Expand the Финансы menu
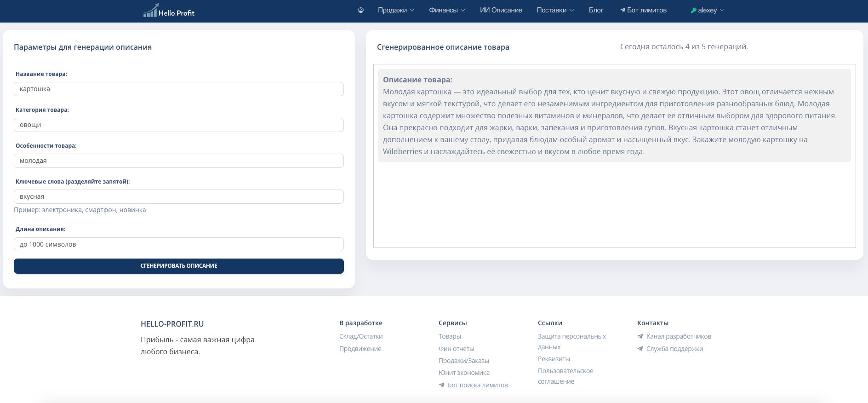Image resolution: width=868 pixels, height=403 pixels. pyautogui.click(x=447, y=10)
